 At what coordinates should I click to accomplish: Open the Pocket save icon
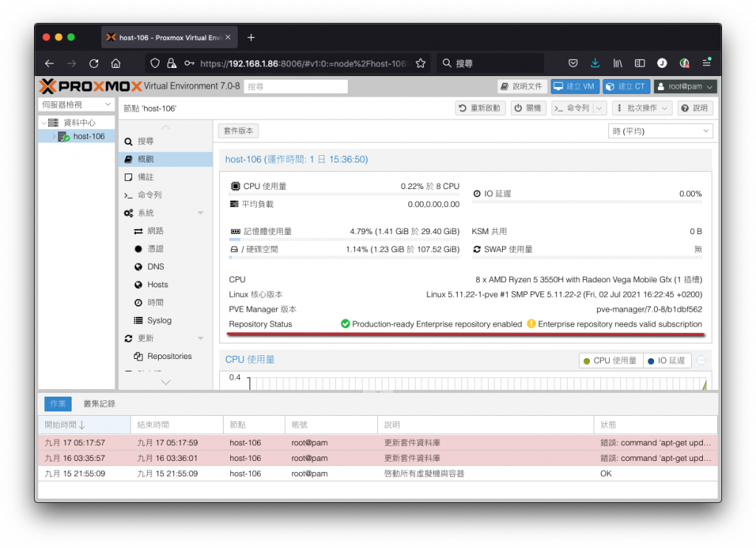click(573, 64)
